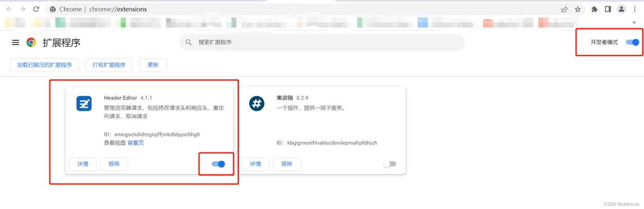Click the Header Editor ID text
This screenshot has width=644, height=209.
point(152,134)
